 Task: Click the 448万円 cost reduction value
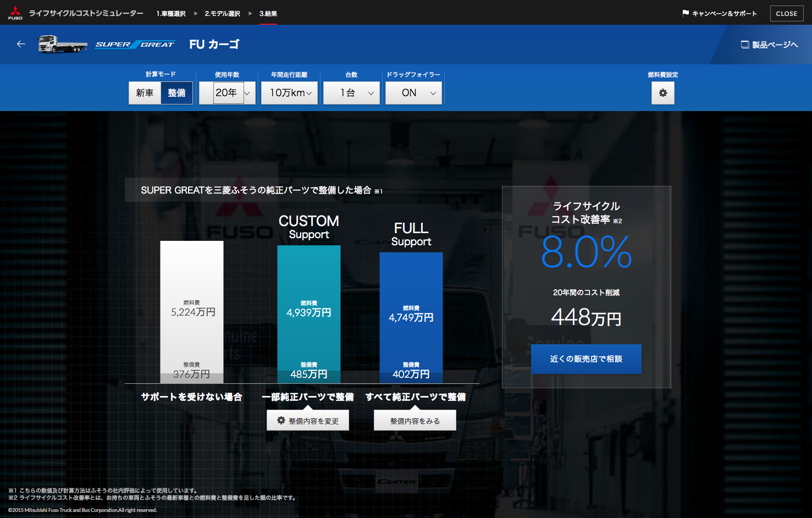[586, 317]
